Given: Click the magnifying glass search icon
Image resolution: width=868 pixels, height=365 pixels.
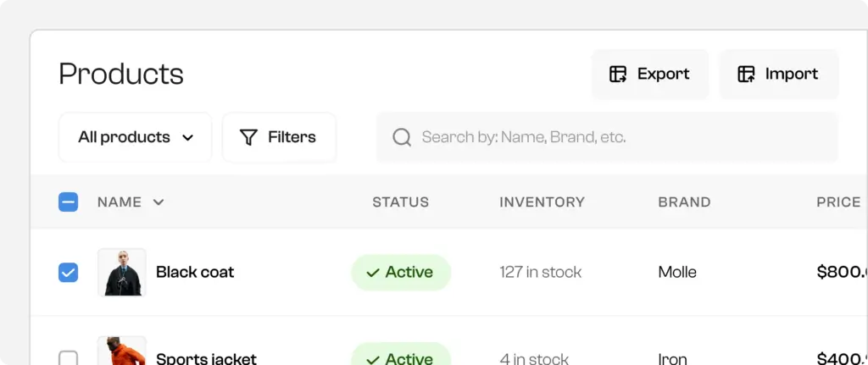Looking at the screenshot, I should pos(402,137).
